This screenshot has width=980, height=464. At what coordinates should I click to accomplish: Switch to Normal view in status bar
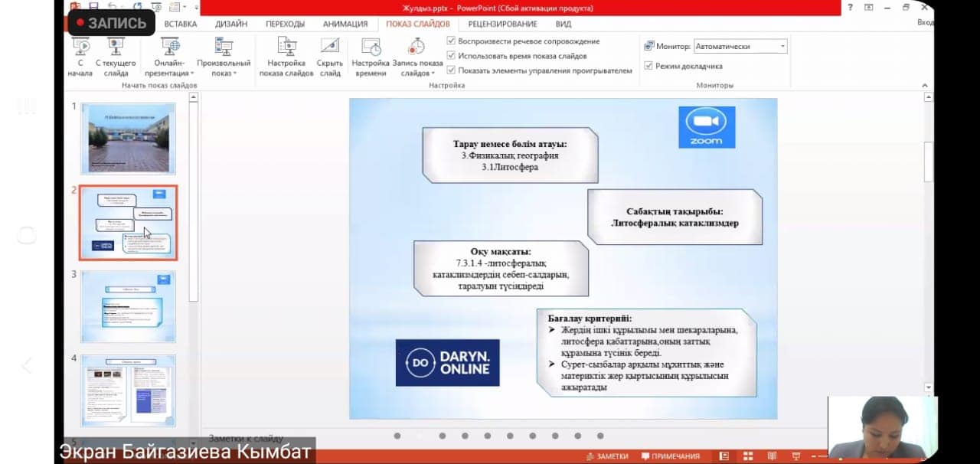tap(724, 456)
